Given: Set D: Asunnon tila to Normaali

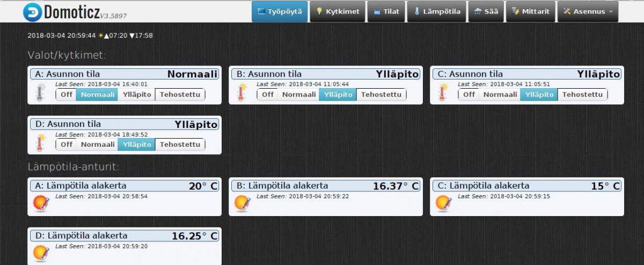Looking at the screenshot, I should click(98, 145).
